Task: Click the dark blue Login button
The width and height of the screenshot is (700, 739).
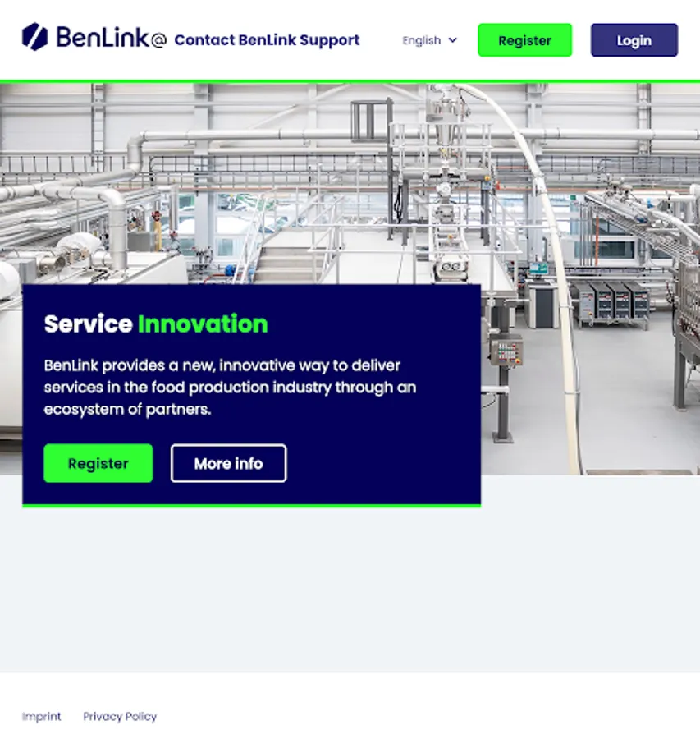Action: point(634,40)
